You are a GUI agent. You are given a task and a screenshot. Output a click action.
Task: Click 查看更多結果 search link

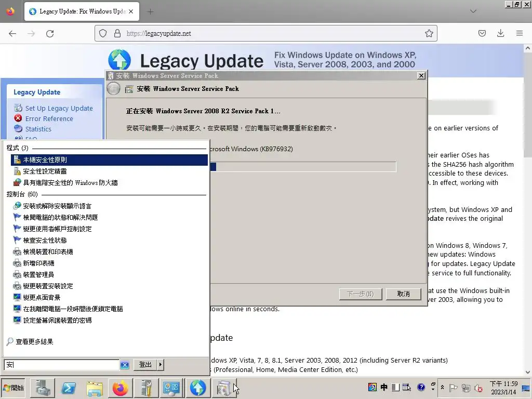point(30,342)
